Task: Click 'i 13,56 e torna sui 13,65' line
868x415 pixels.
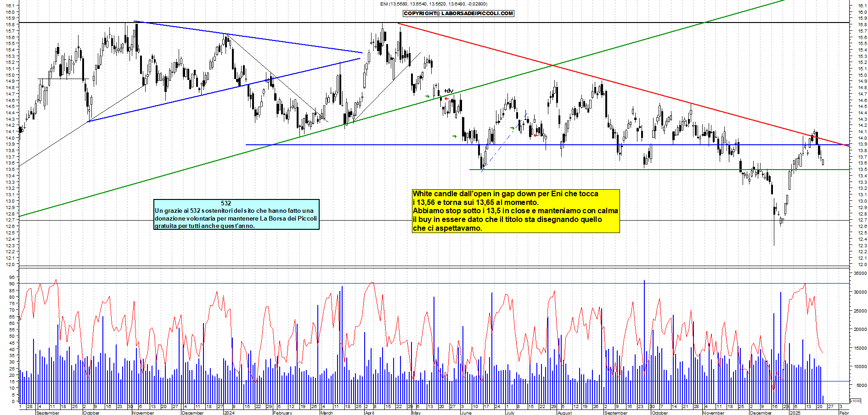Action: click(475, 202)
